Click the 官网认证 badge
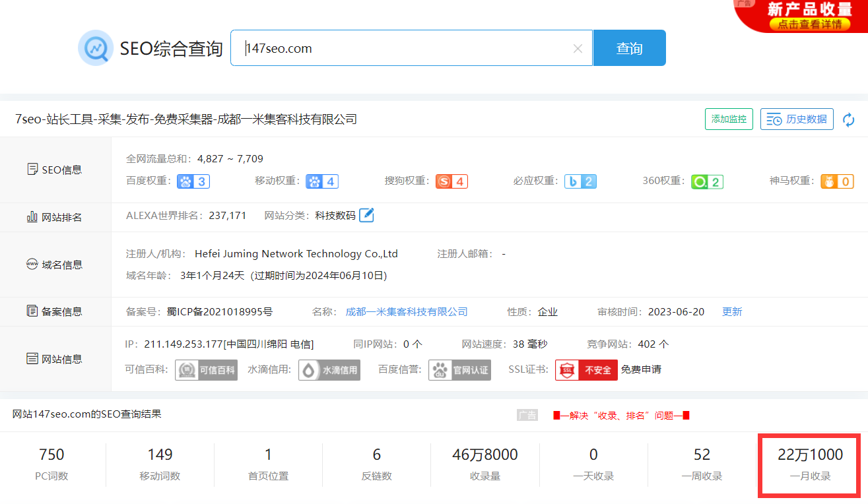This screenshot has height=504, width=868. [x=459, y=369]
